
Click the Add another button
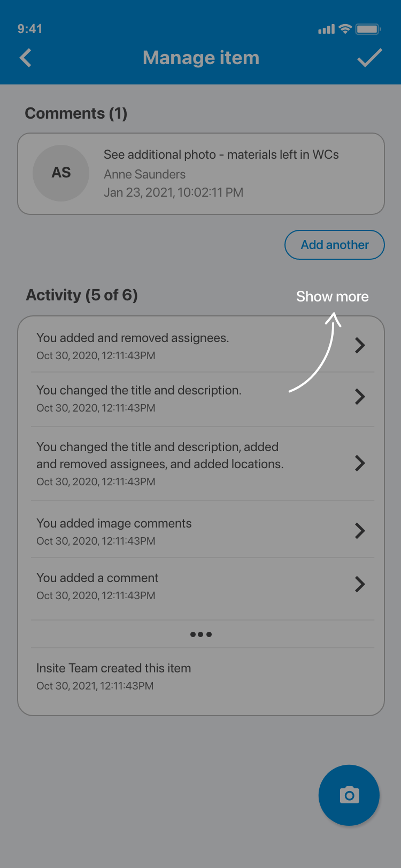pyautogui.click(x=335, y=245)
